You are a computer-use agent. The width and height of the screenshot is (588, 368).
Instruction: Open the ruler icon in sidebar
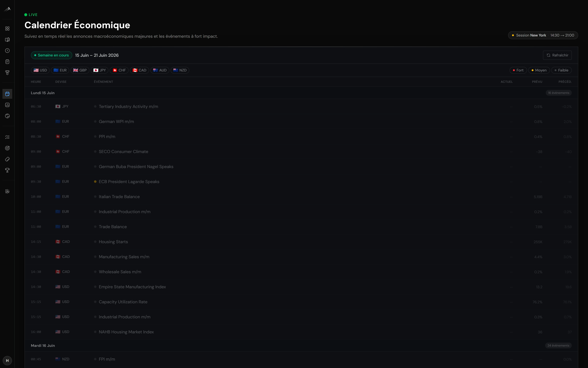(x=7, y=159)
